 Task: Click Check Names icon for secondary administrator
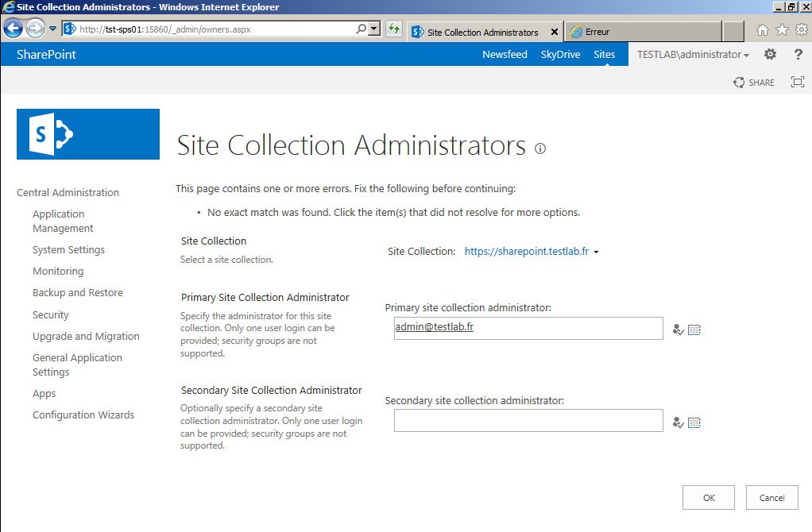coord(678,422)
